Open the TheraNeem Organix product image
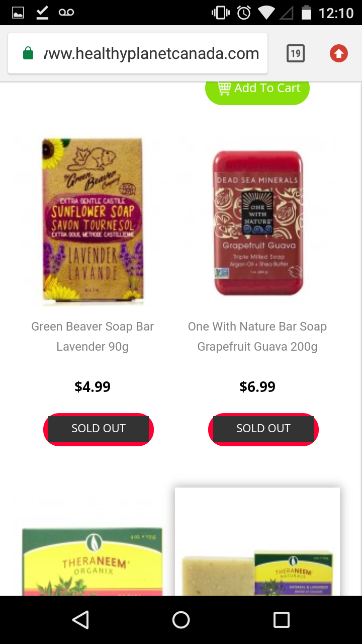 [93, 561]
